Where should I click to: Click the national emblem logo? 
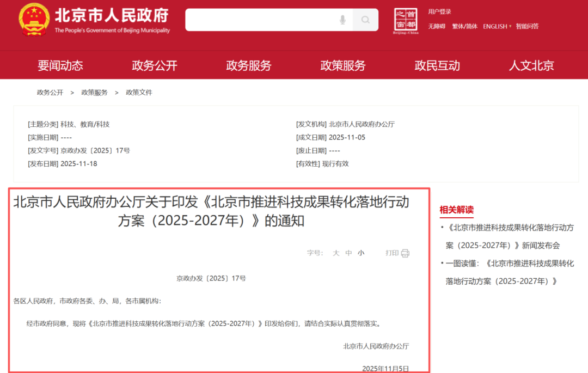[34, 20]
